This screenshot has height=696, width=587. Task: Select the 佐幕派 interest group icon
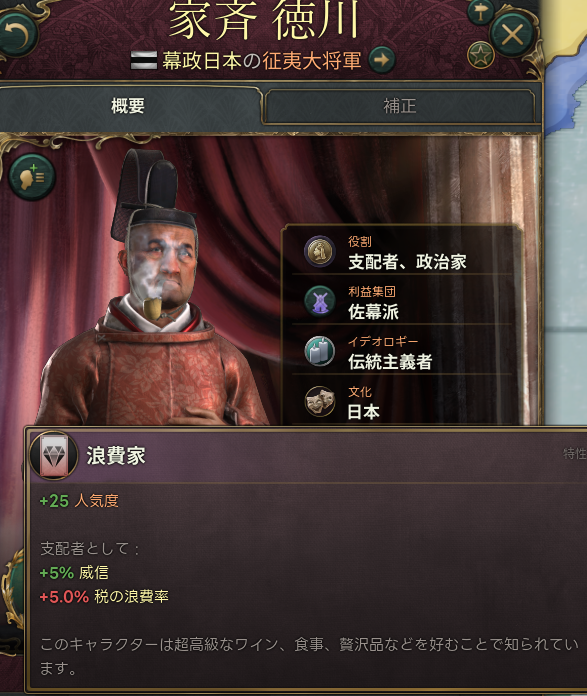coord(320,301)
